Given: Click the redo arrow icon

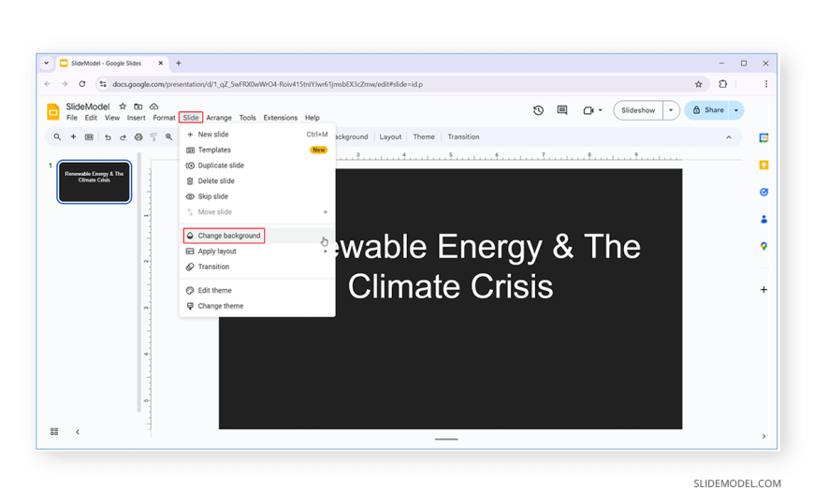Looking at the screenshot, I should coord(123,137).
